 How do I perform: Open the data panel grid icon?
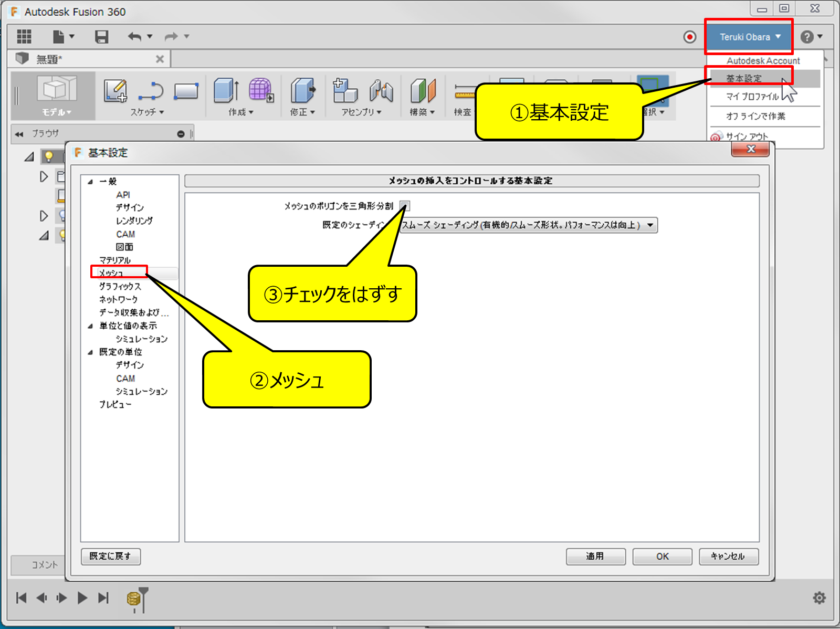pos(24,37)
